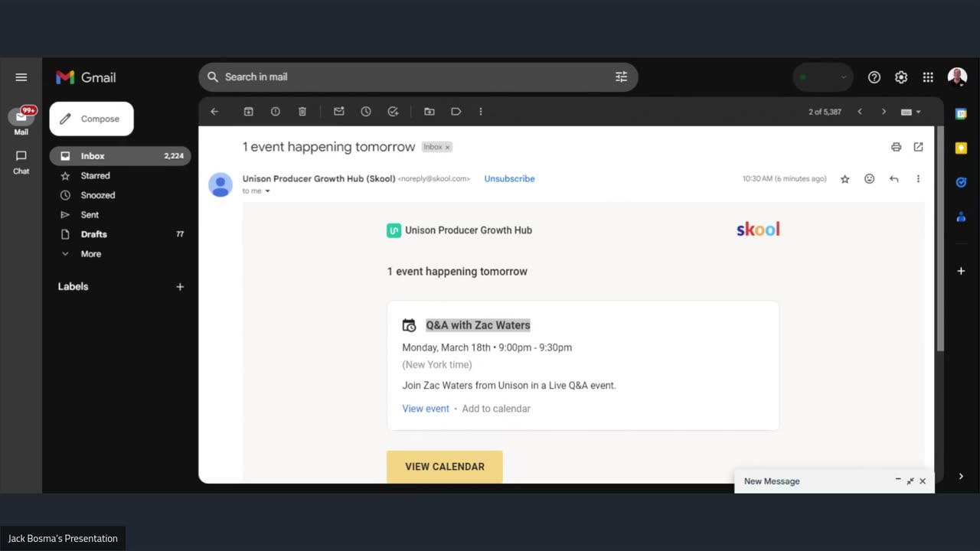This screenshot has height=551, width=980.
Task: Go to the newer email arrow
Action: click(x=860, y=112)
